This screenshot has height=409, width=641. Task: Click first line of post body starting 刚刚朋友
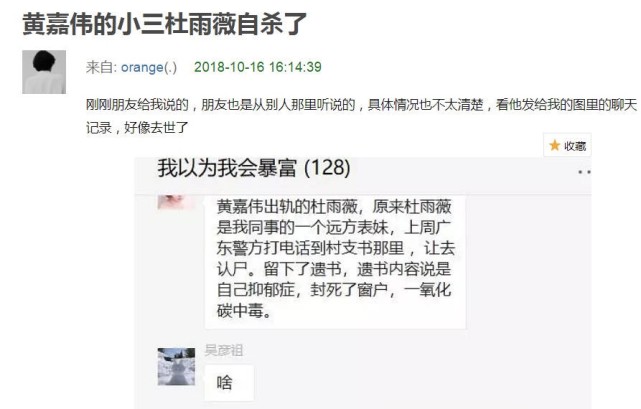361,105
